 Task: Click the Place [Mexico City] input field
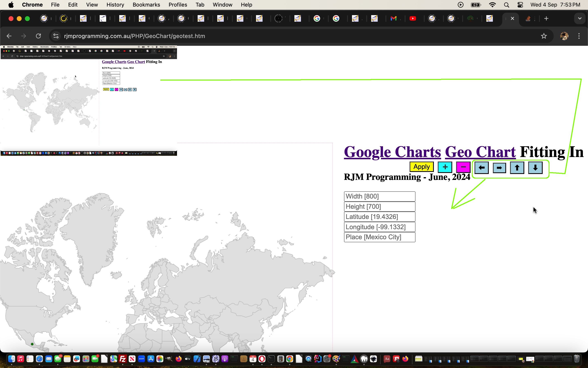[x=380, y=237]
